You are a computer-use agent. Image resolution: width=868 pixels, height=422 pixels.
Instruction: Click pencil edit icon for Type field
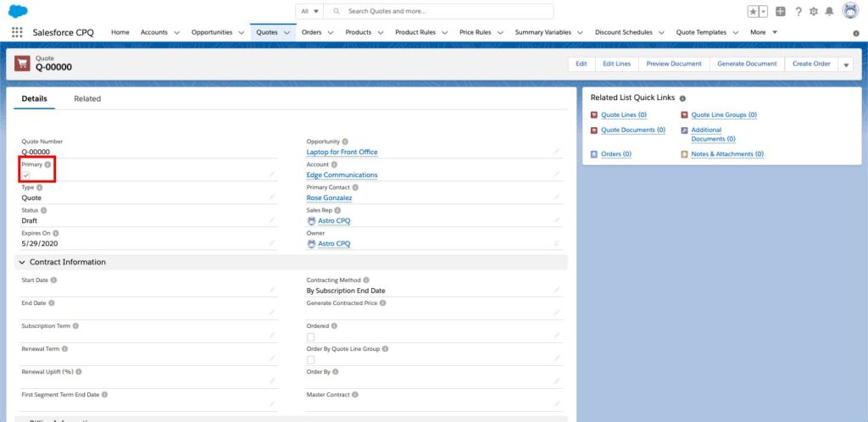click(x=272, y=197)
